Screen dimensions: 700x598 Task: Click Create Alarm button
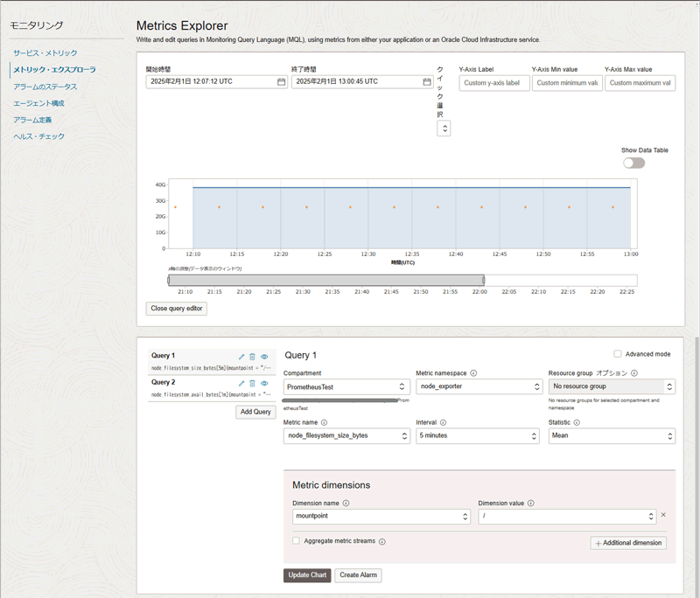point(358,575)
